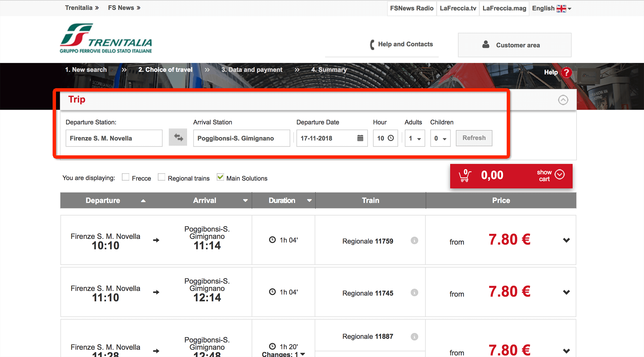Enable the Frecce filter checkbox
The height and width of the screenshot is (357, 644).
[126, 177]
